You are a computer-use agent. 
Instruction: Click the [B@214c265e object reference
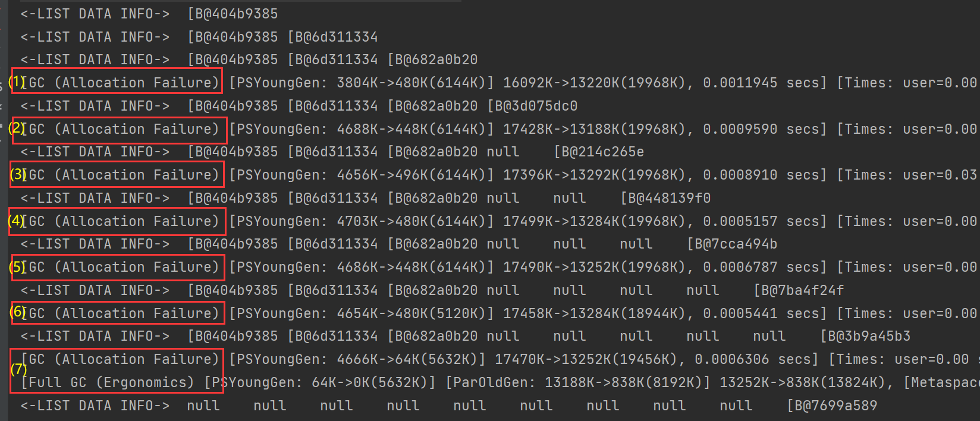[x=599, y=152]
